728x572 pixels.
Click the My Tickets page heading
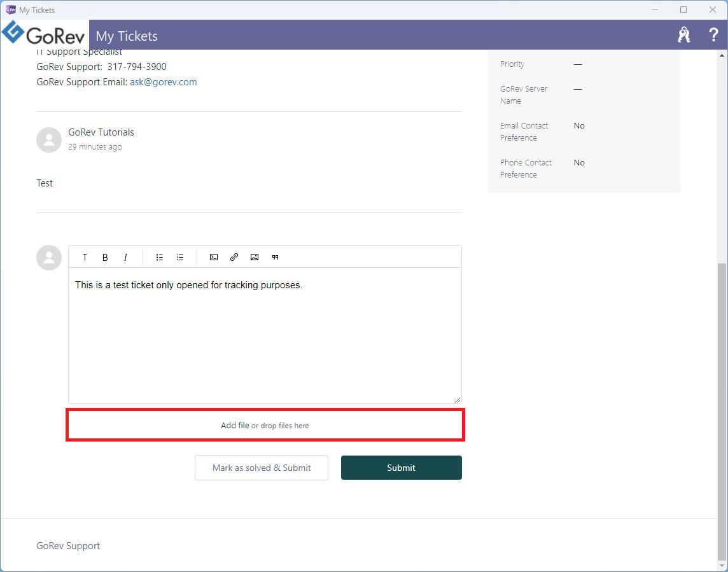click(x=127, y=36)
